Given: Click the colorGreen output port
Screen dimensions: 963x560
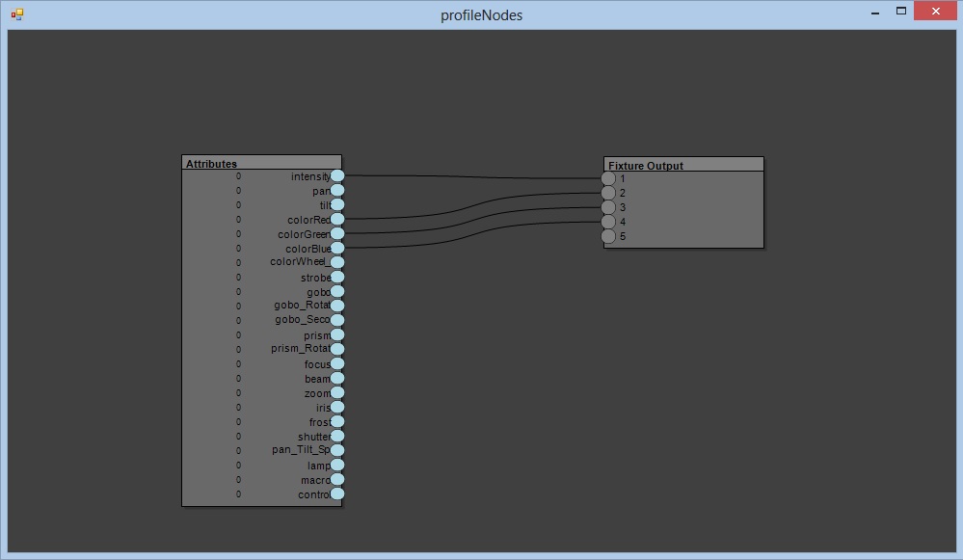Looking at the screenshot, I should pyautogui.click(x=337, y=234).
